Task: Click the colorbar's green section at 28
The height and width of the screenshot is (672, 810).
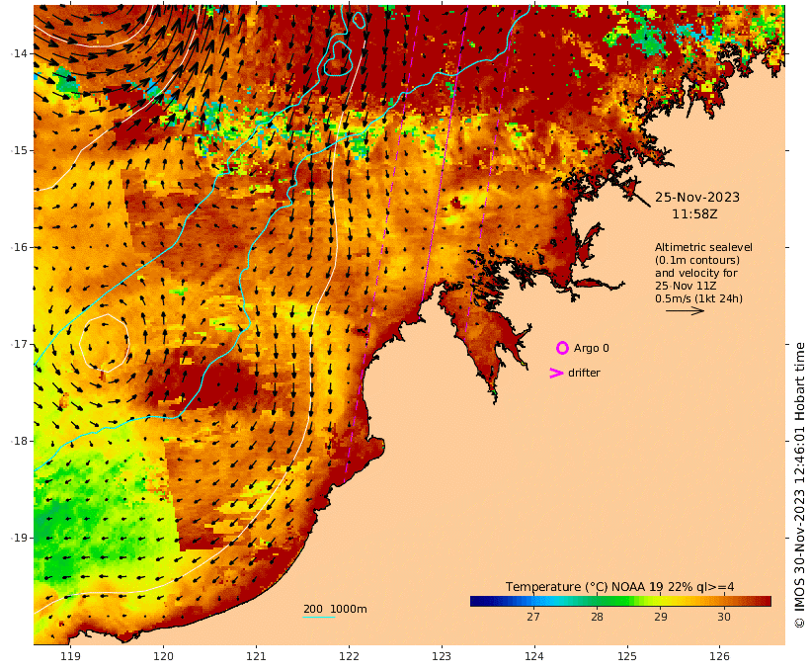Action: [x=598, y=601]
